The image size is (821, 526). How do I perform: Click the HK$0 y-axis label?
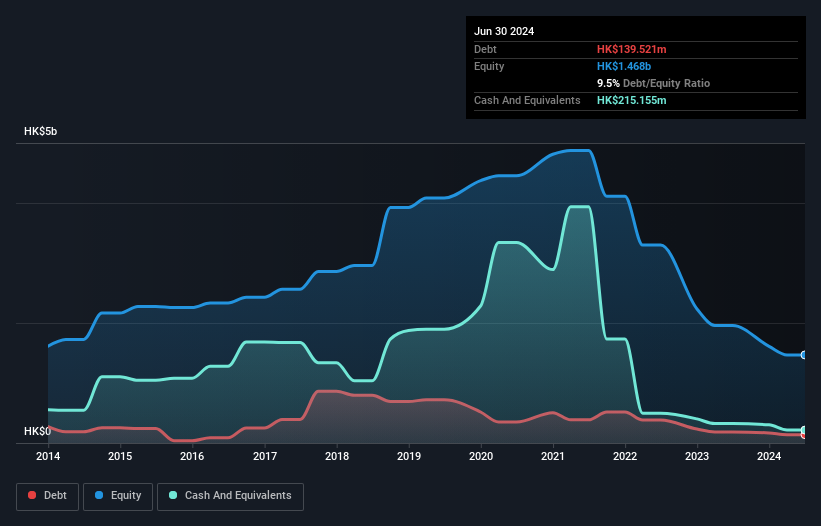click(x=38, y=431)
